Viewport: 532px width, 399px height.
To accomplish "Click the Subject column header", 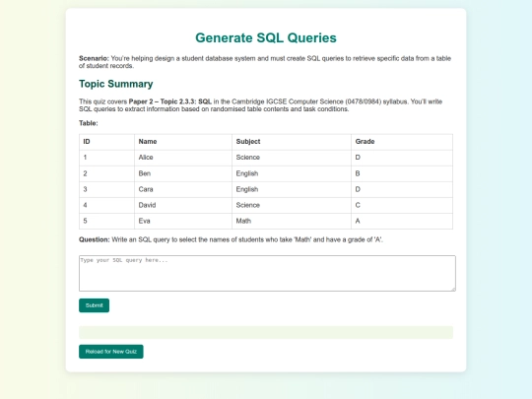I will coord(292,142).
